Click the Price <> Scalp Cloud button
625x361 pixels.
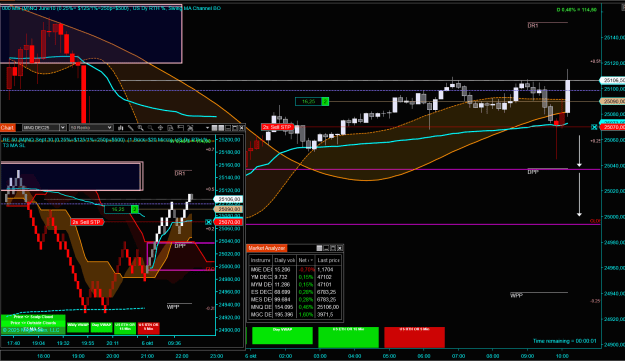click(33, 317)
